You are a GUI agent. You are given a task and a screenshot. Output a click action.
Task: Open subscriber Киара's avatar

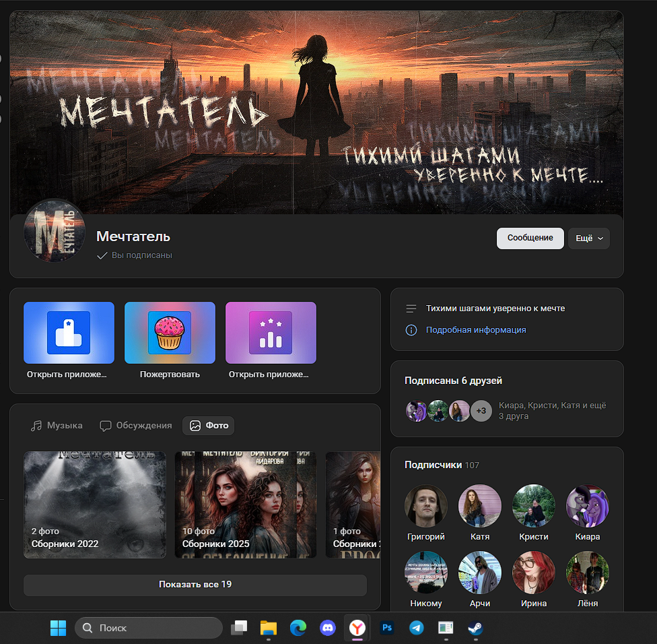click(588, 506)
